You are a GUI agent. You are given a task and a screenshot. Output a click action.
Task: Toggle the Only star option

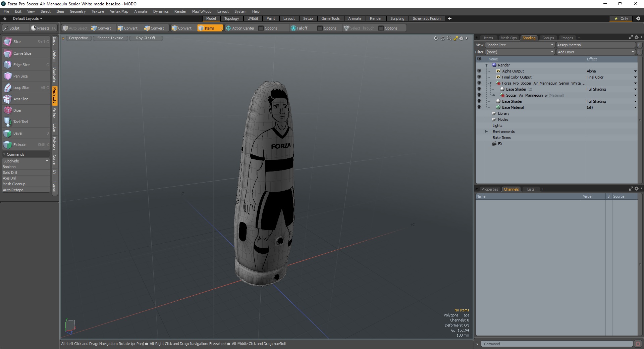click(621, 18)
